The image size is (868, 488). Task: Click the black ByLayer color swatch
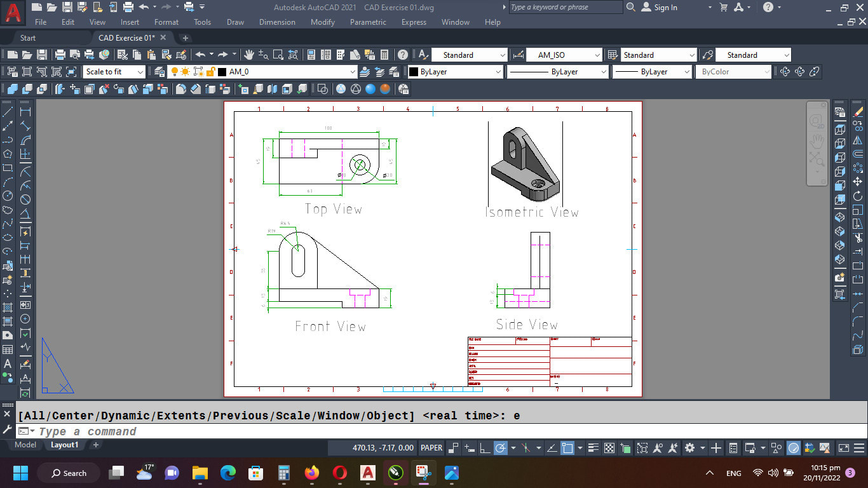click(x=413, y=72)
